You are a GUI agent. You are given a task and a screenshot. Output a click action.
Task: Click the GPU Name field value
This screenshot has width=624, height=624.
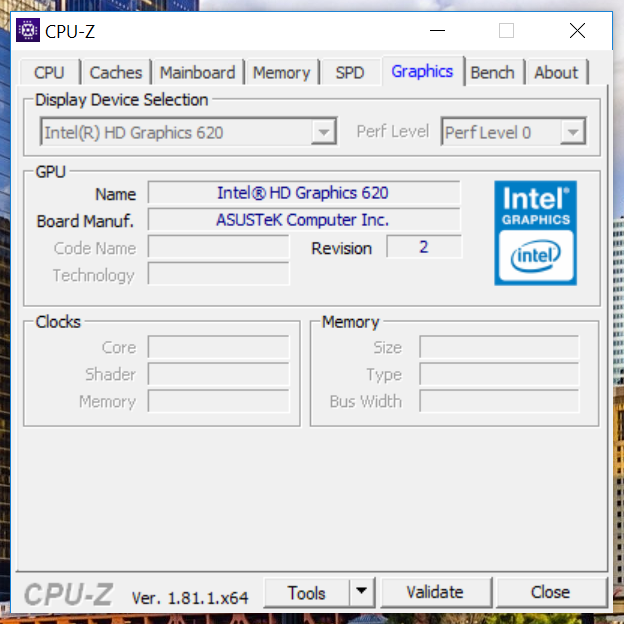304,193
